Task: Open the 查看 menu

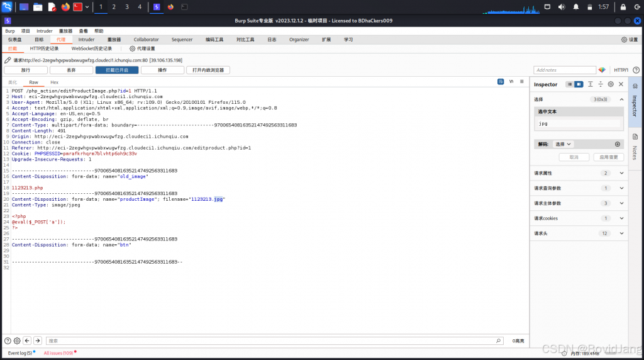Action: [84, 31]
